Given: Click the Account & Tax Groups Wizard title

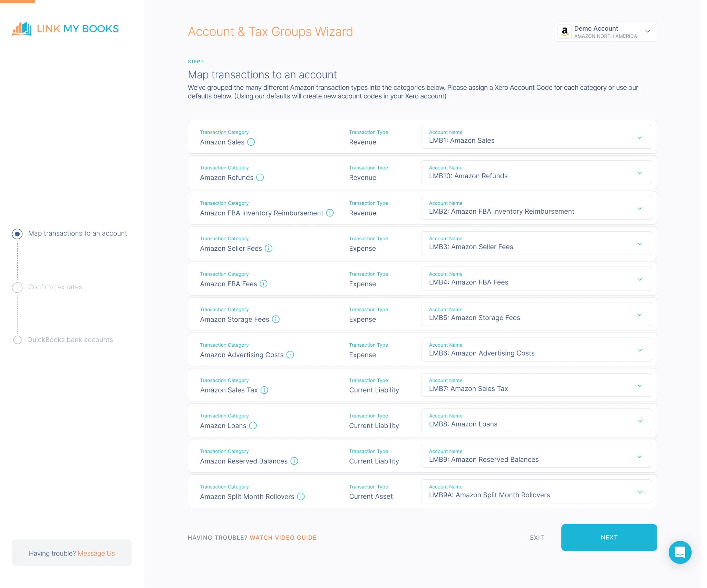Looking at the screenshot, I should click(270, 32).
